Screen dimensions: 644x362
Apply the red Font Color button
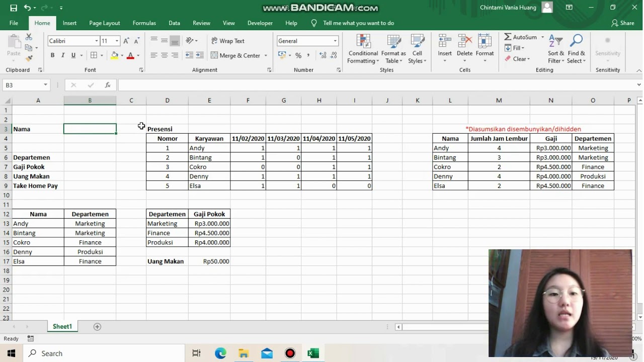pos(130,55)
